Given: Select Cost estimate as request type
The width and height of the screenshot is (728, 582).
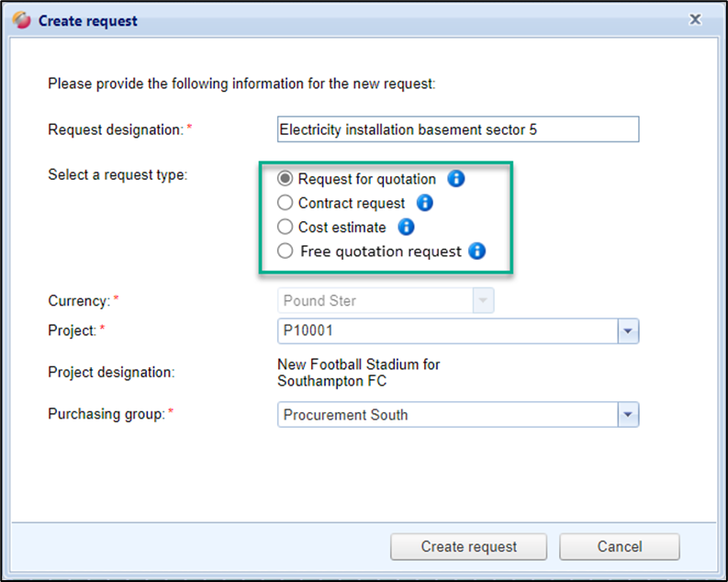Looking at the screenshot, I should point(286,227).
